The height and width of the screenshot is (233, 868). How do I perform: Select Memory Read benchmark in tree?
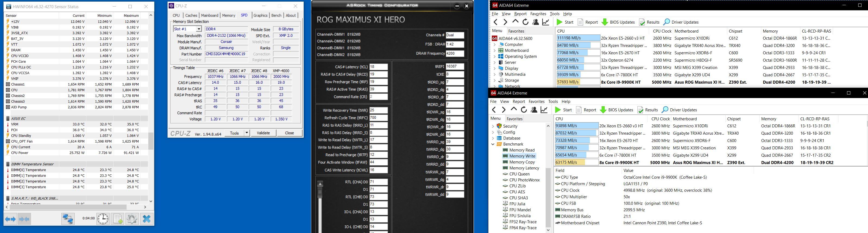(522, 150)
